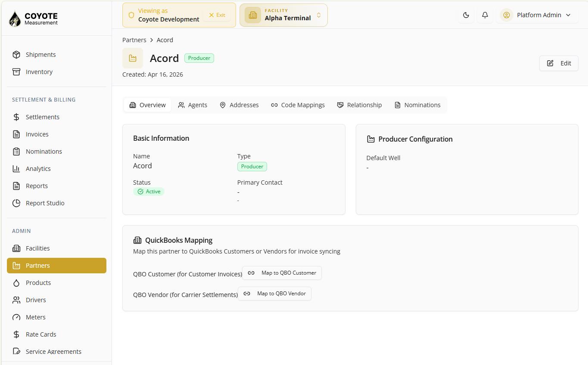Viewport: 588px width, 365px height.
Task: Click the Acord factory icon beside title
Action: pyautogui.click(x=133, y=58)
